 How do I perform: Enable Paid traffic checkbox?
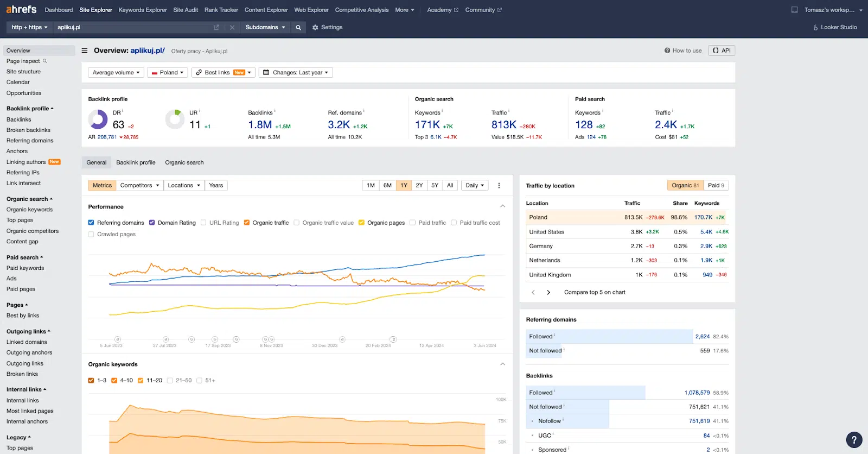point(413,223)
